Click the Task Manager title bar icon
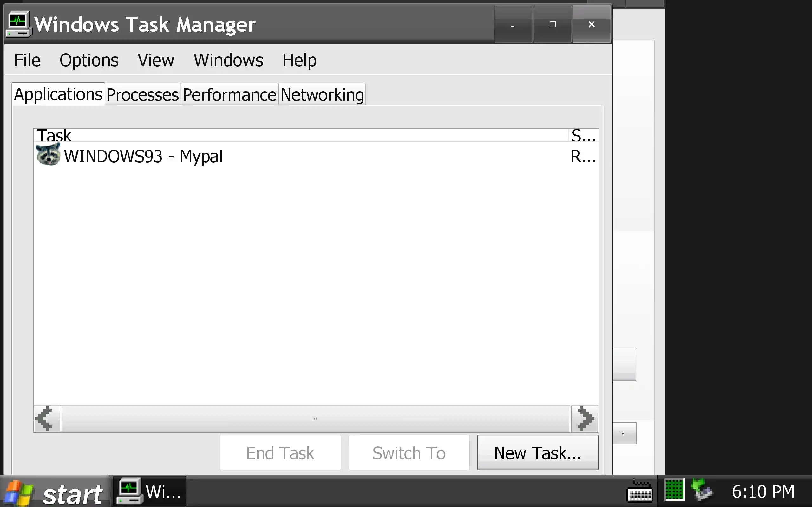Image resolution: width=812 pixels, height=507 pixels. pos(18,24)
